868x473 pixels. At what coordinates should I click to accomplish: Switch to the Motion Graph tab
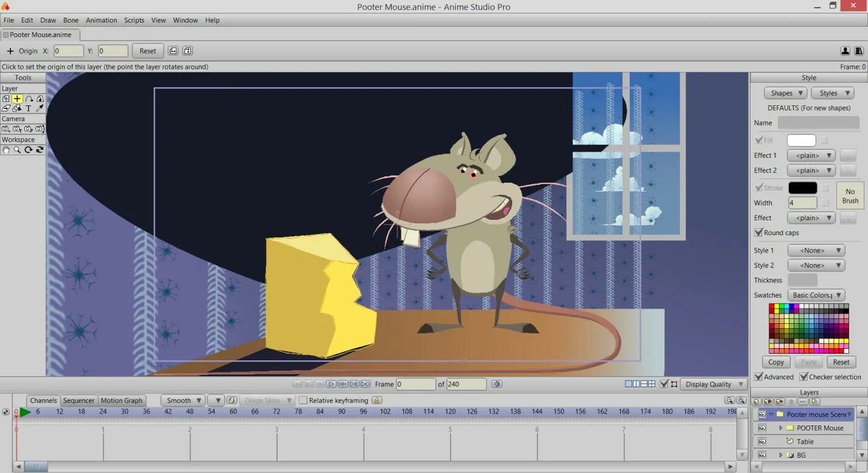pos(122,400)
